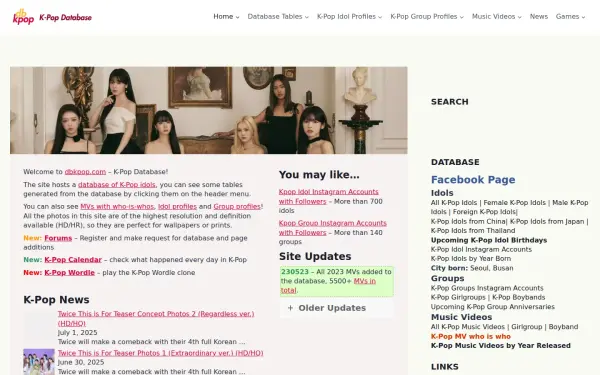Open MVs with who-is-whos link
Image resolution: width=600 pixels, height=375 pixels.
(x=117, y=206)
